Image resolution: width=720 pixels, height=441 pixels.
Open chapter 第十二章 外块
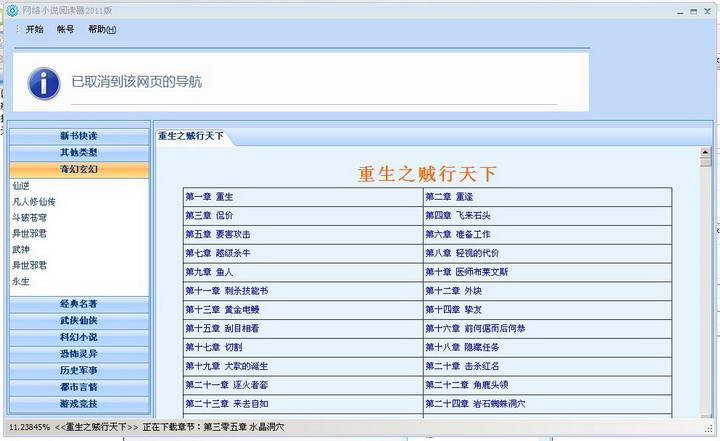tap(453, 291)
